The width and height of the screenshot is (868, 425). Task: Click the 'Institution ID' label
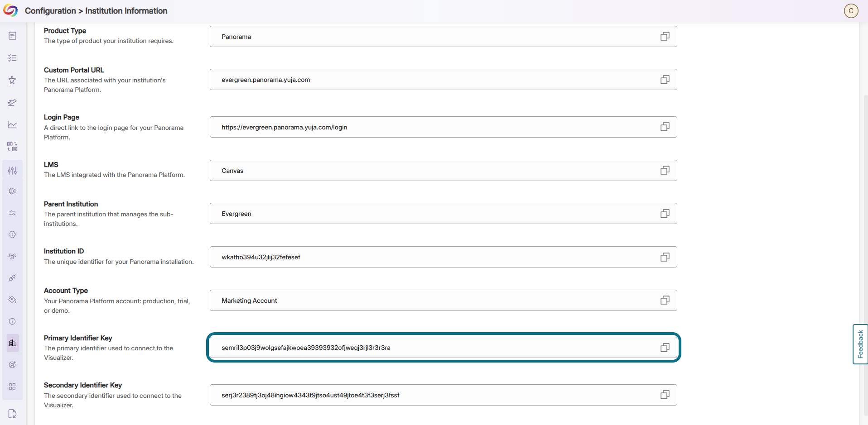(x=64, y=251)
